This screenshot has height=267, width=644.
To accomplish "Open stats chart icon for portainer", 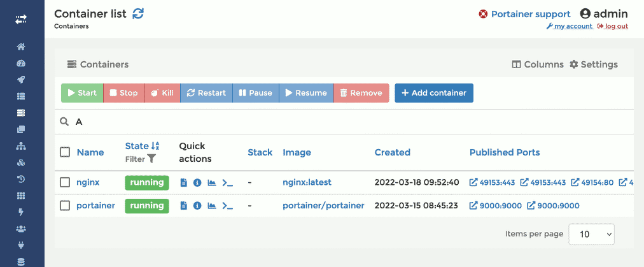I will tap(212, 205).
